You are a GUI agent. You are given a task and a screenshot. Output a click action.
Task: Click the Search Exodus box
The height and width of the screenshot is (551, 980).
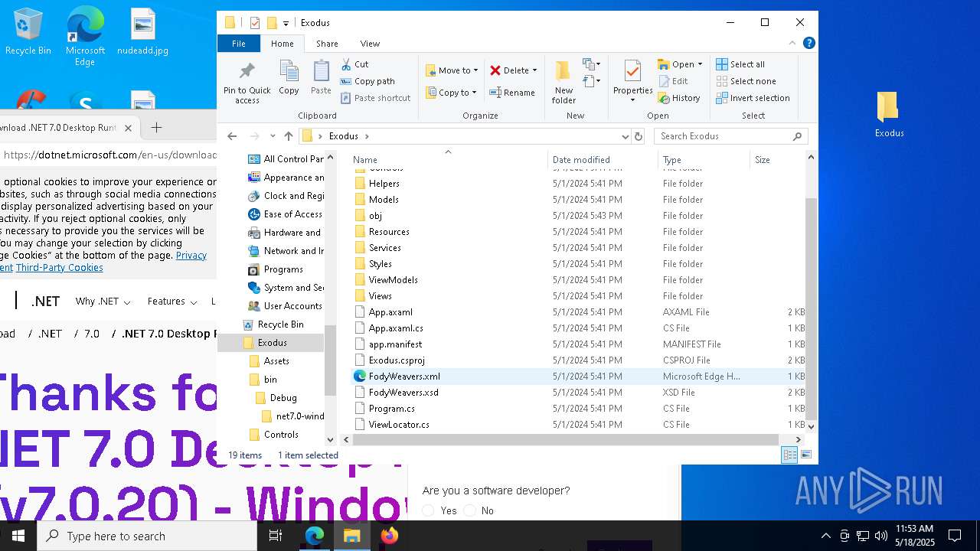click(x=730, y=136)
